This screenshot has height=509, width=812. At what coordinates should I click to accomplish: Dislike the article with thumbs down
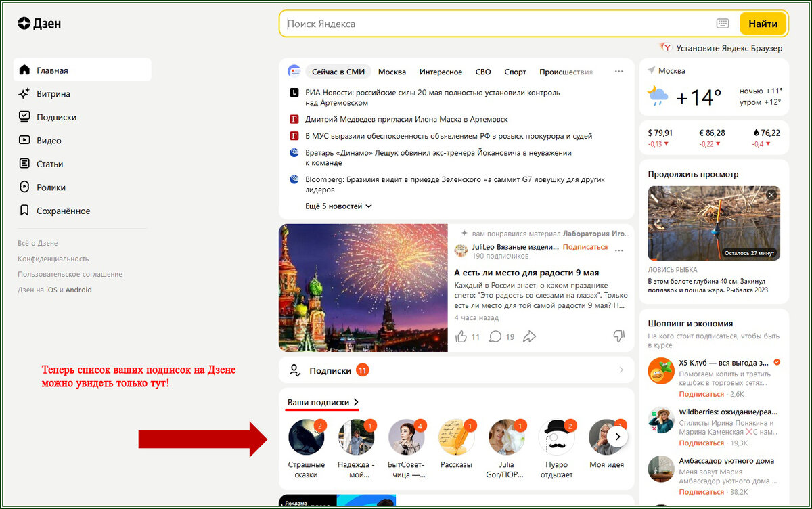[x=618, y=336]
